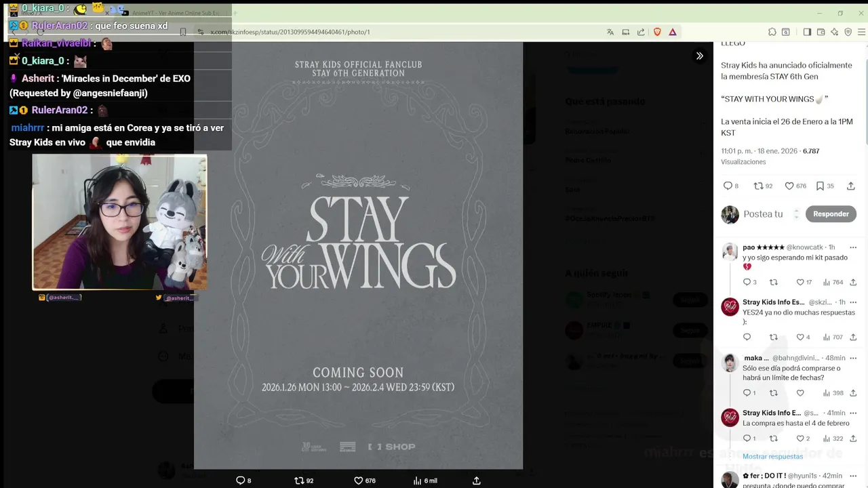Toggle the browser sidebar panel icon

click(x=807, y=32)
